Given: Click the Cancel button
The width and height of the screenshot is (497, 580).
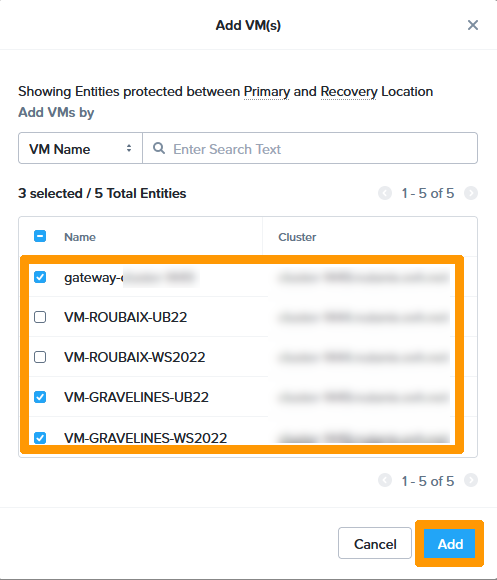Looking at the screenshot, I should click(x=375, y=543).
